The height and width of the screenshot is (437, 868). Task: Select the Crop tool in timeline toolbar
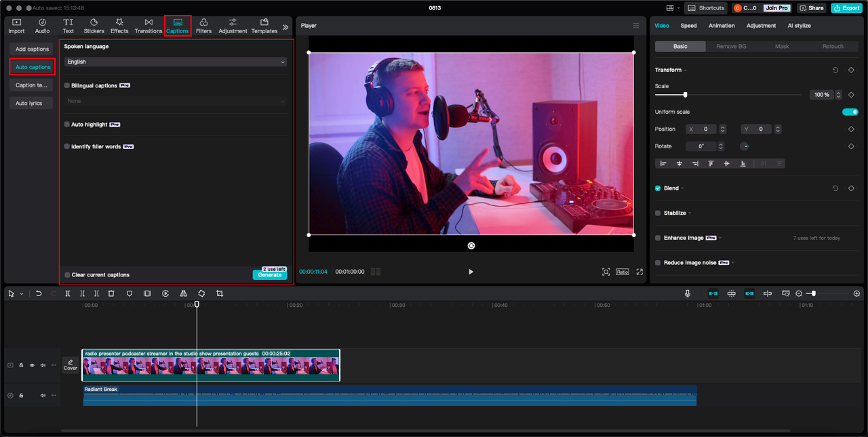[x=220, y=293]
